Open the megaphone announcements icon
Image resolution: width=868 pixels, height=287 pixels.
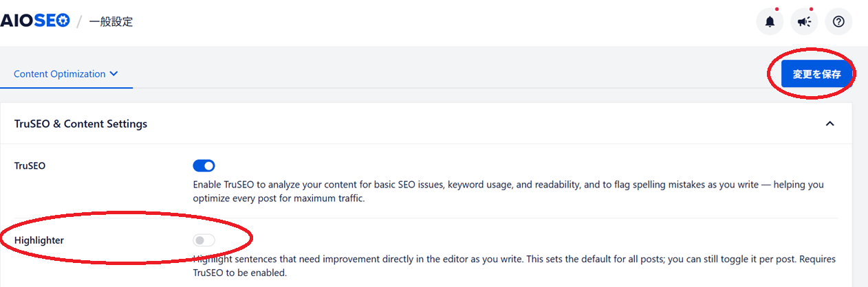click(804, 21)
